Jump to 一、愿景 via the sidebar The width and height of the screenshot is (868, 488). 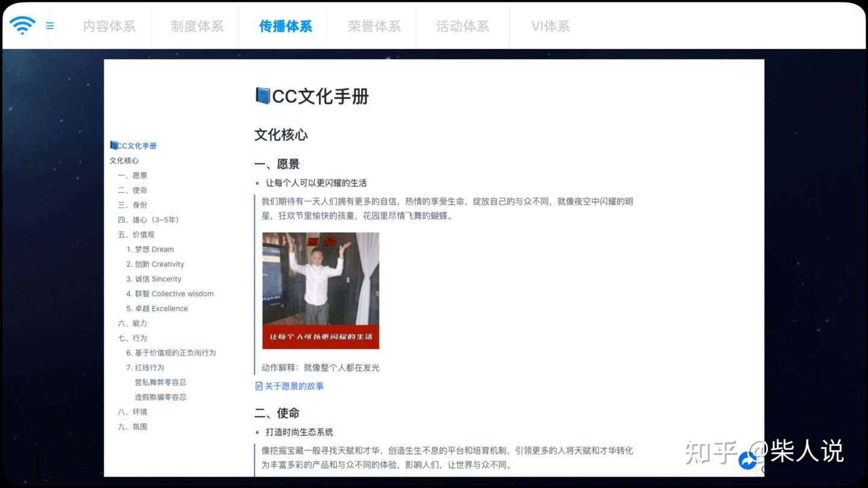[133, 175]
